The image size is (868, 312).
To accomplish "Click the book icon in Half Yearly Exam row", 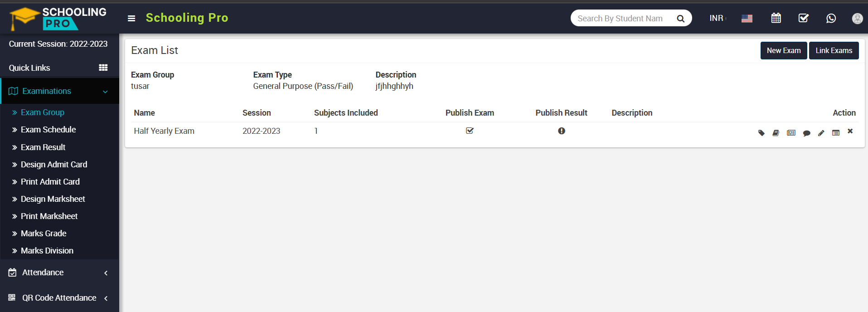I will (776, 133).
